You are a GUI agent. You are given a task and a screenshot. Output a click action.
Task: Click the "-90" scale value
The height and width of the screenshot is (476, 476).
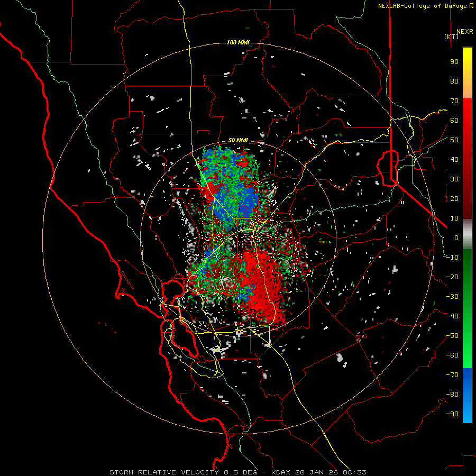[452, 414]
